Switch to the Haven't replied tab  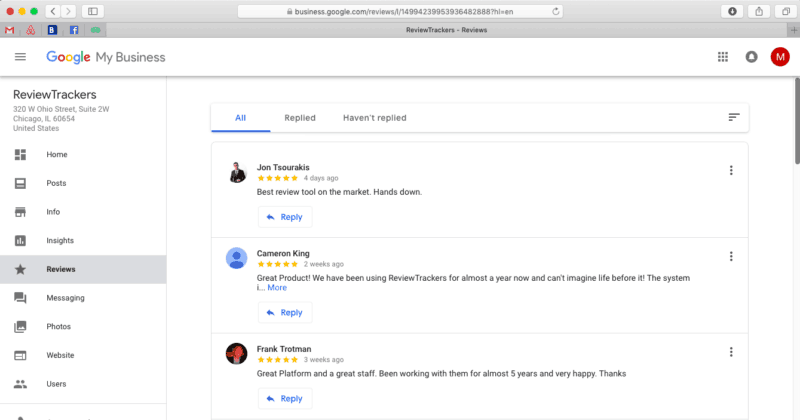(374, 118)
